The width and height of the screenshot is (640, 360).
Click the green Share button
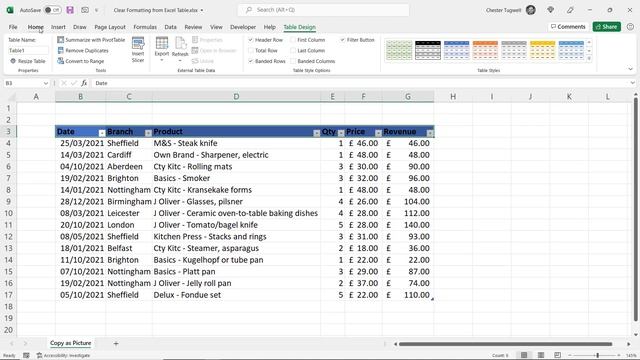point(607,27)
